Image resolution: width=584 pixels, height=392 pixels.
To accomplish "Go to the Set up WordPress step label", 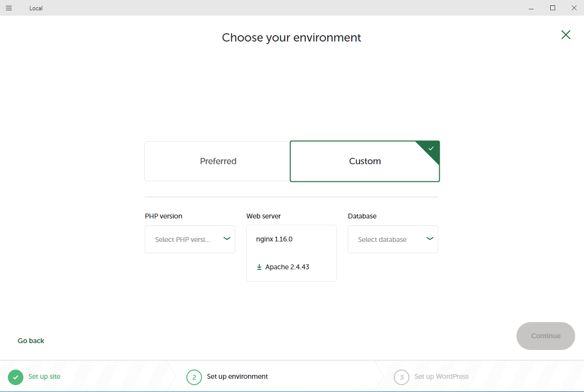I will point(441,376).
